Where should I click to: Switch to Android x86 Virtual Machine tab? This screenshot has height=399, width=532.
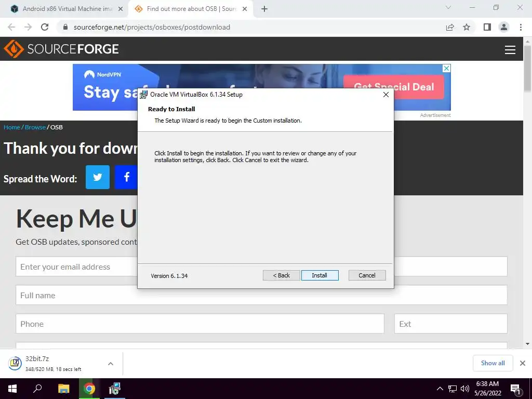point(67,9)
